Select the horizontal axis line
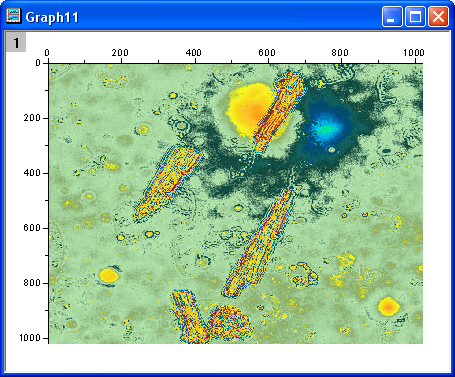455x377 pixels. click(x=236, y=63)
